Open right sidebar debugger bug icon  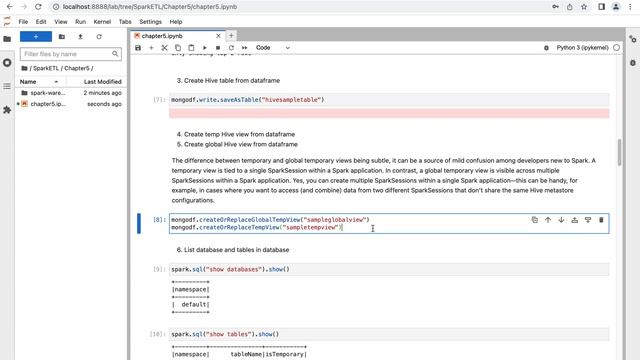633,63
